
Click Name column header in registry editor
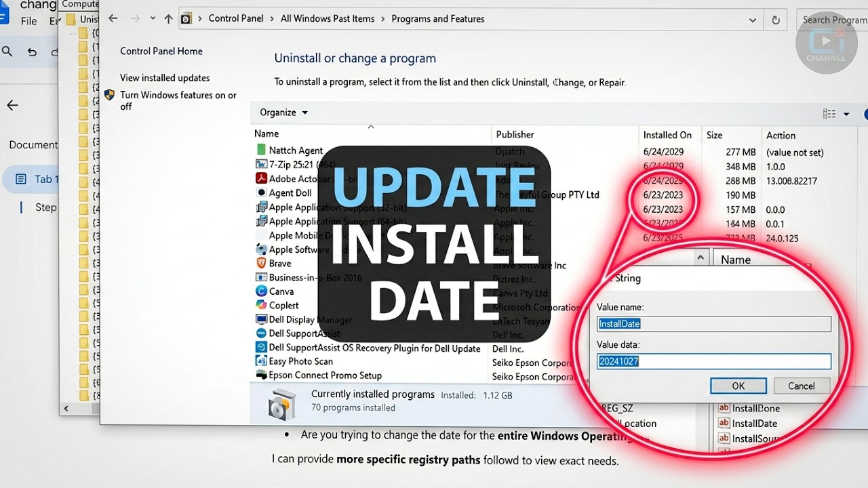tap(736, 260)
